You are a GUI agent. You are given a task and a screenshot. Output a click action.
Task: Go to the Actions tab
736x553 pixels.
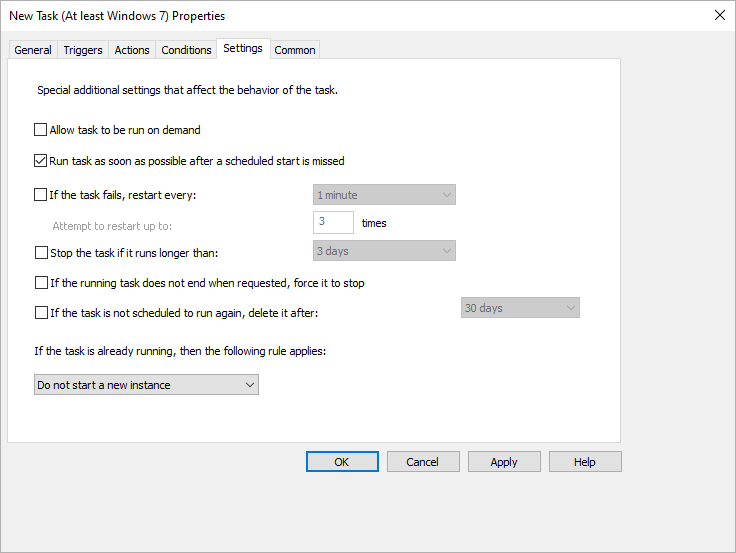pyautogui.click(x=132, y=50)
